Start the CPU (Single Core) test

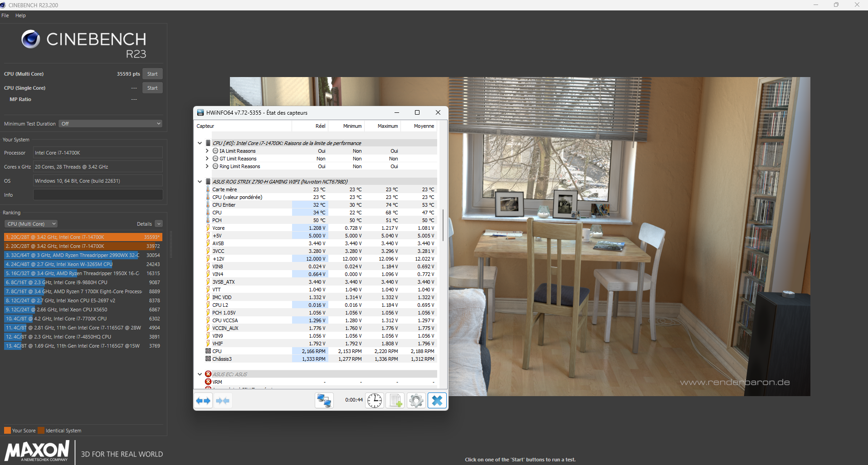coord(152,88)
